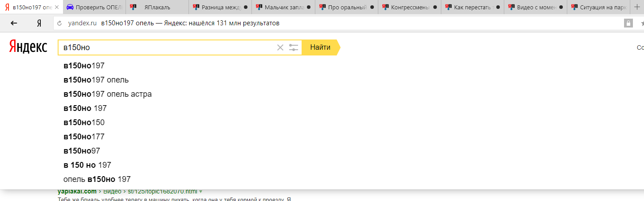Switch to the "ЯПлакалъ" tab
Viewport: 644px width, 201px height.
(157, 7)
